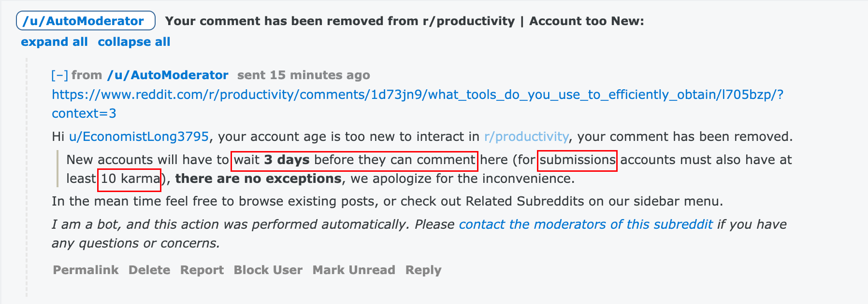Image resolution: width=868 pixels, height=304 pixels.
Task: Go to the r/productivity subreddit link
Action: [526, 137]
